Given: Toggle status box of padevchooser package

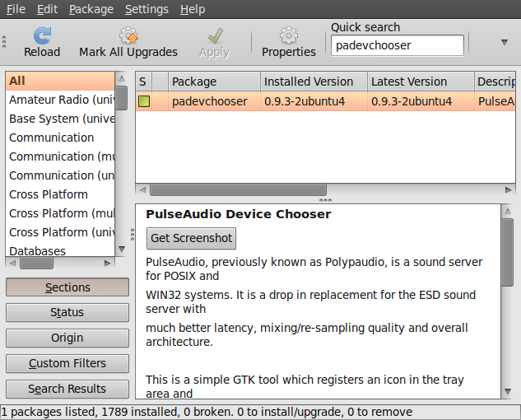Looking at the screenshot, I should tap(144, 101).
